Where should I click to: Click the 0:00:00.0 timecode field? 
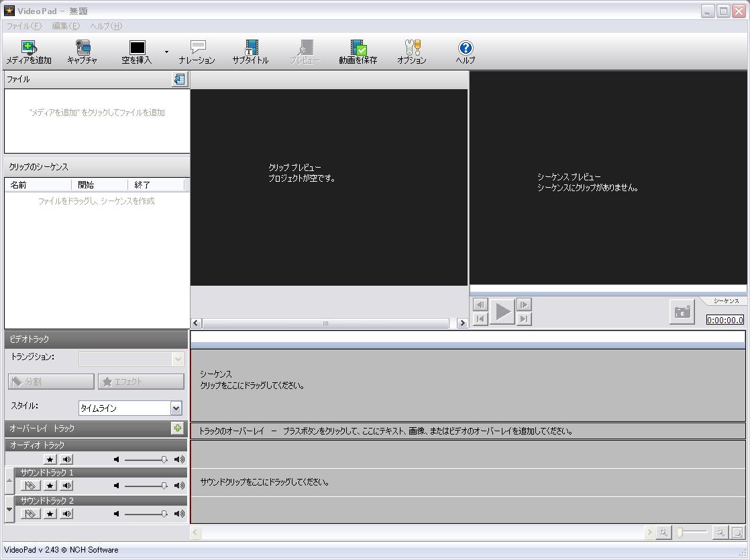(x=725, y=320)
